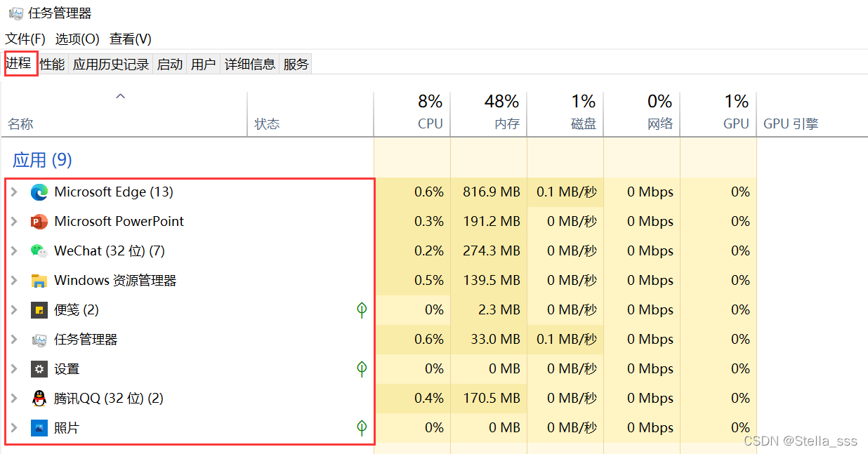Click the 816.9 MB memory value
Screen dimensions: 868x454
[492, 192]
